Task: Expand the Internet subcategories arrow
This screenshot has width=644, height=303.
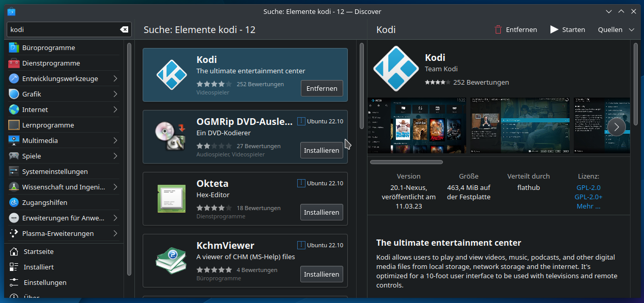Action: coord(115,109)
